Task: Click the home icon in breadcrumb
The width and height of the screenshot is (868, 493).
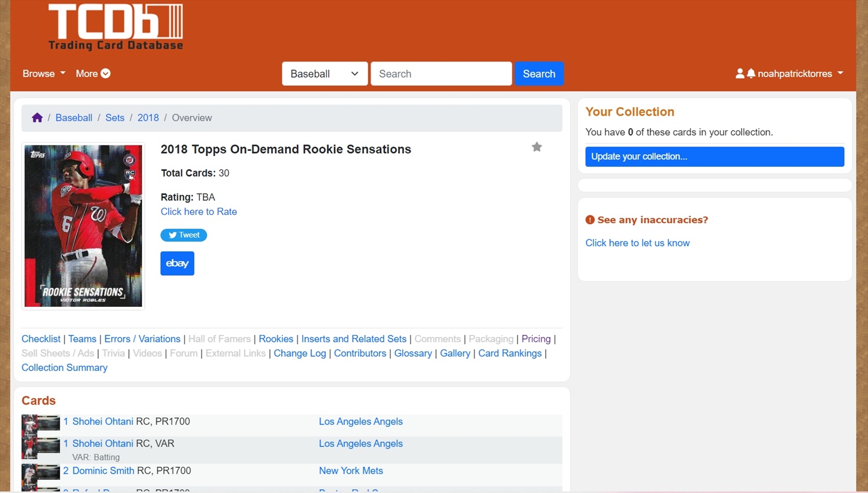Action: [x=37, y=118]
